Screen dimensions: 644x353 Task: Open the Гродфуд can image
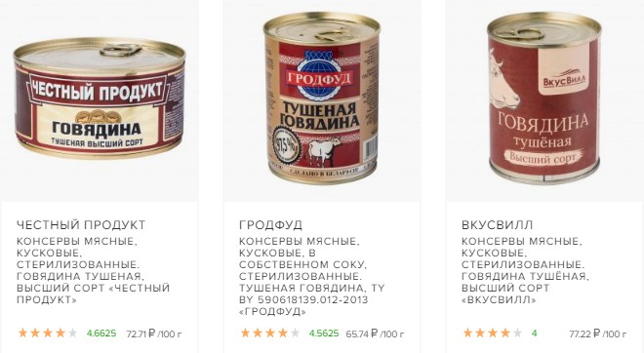[x=322, y=98]
